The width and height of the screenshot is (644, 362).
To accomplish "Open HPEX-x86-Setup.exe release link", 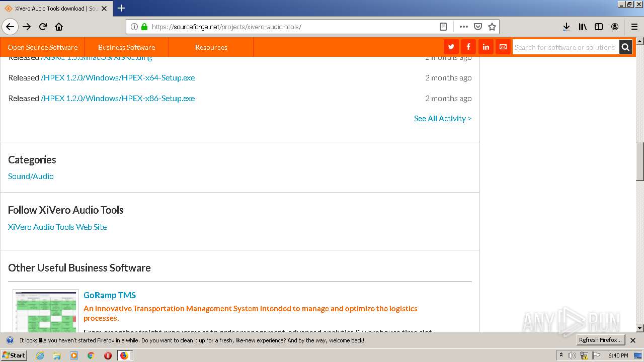I will tap(118, 98).
